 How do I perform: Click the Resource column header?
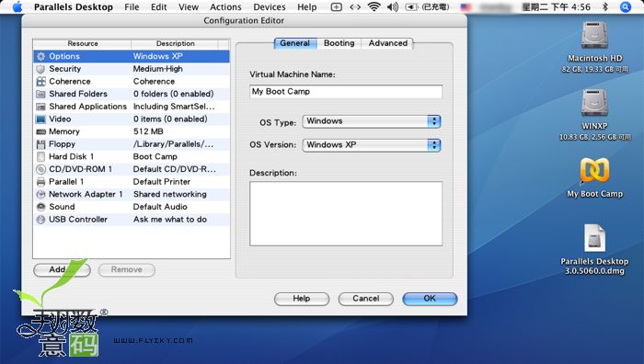coord(82,43)
